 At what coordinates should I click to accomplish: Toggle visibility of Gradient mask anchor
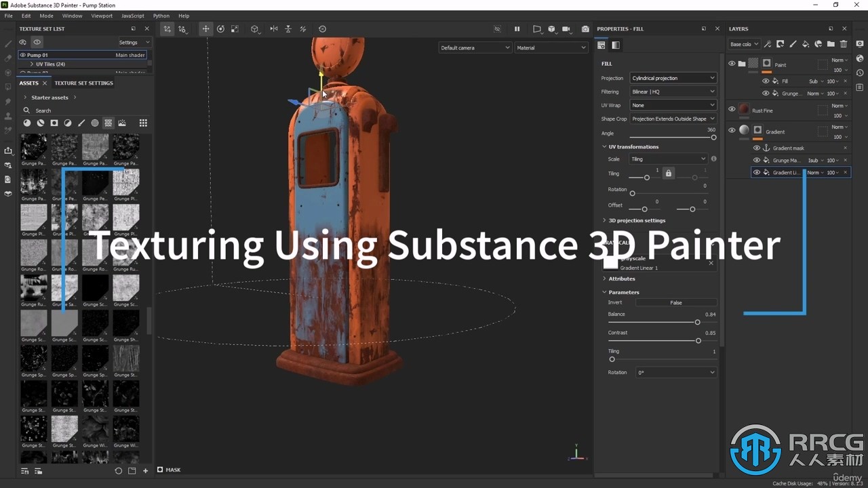(757, 148)
